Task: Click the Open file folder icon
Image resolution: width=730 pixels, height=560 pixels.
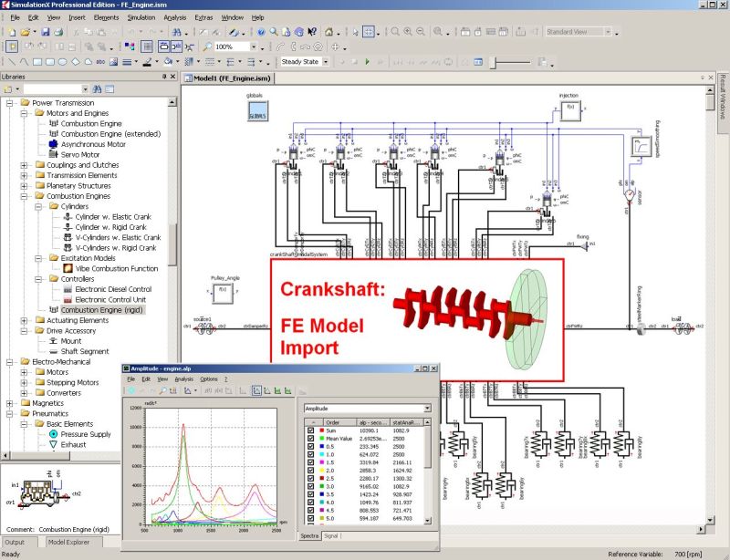Action: point(26,32)
